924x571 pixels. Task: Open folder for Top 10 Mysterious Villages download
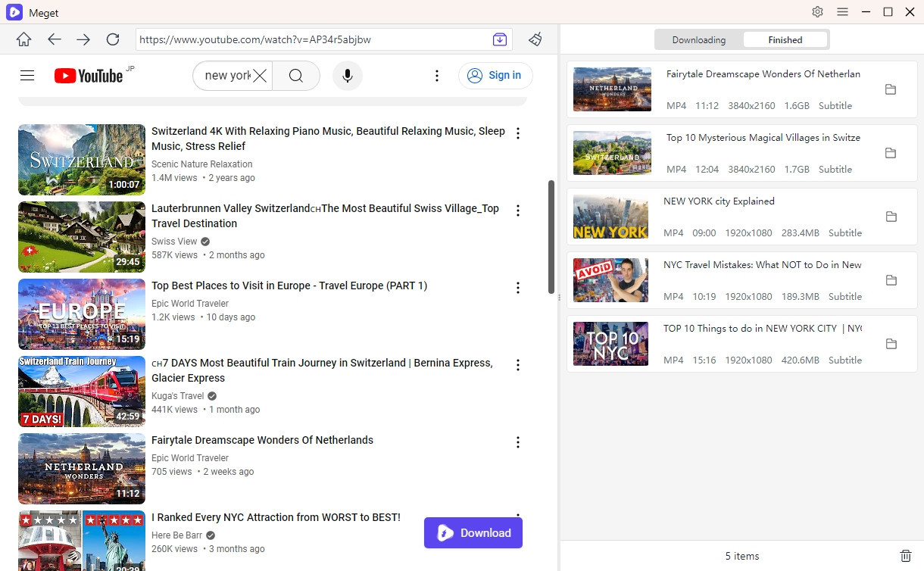click(x=891, y=153)
